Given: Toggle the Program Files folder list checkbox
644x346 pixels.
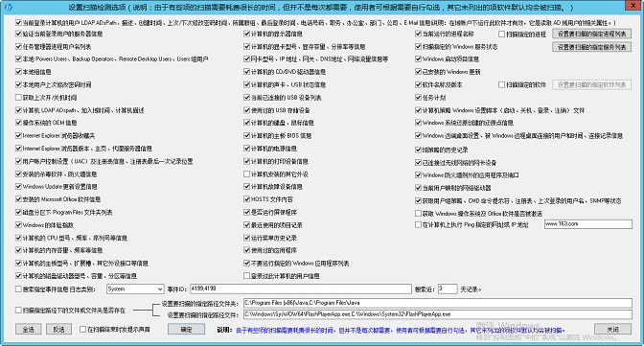Looking at the screenshot, I should 18,213.
